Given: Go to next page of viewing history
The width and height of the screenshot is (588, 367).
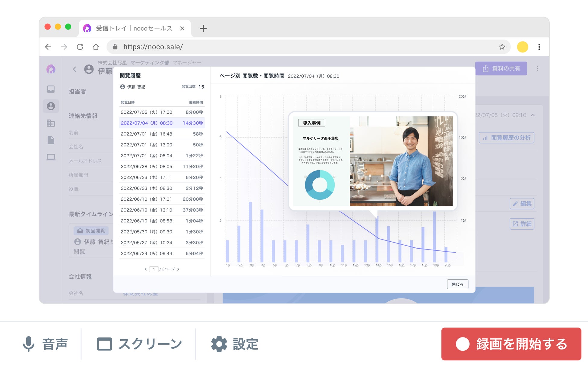Looking at the screenshot, I should tap(178, 269).
